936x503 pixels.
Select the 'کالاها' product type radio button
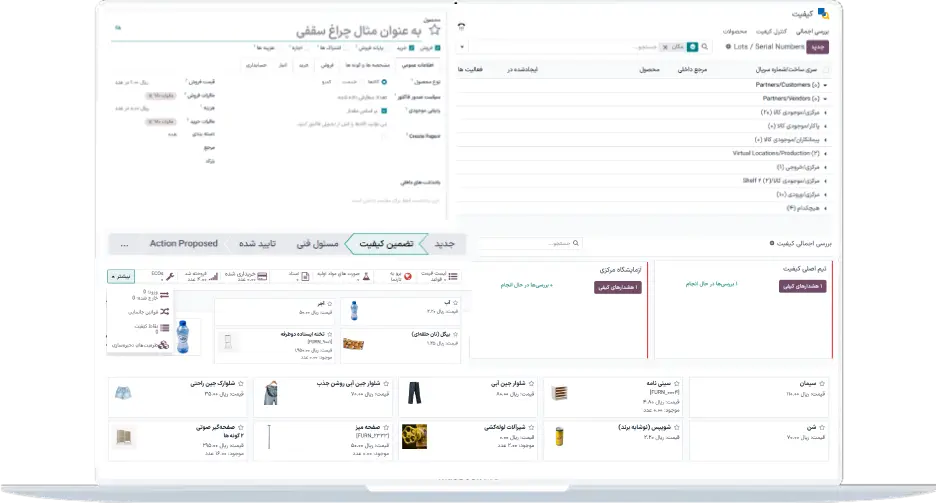[x=385, y=81]
